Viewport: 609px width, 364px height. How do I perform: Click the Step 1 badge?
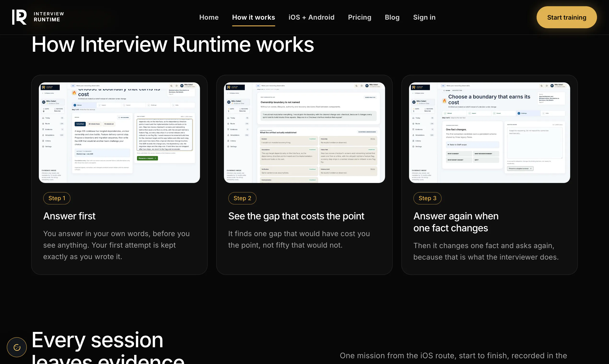57,198
